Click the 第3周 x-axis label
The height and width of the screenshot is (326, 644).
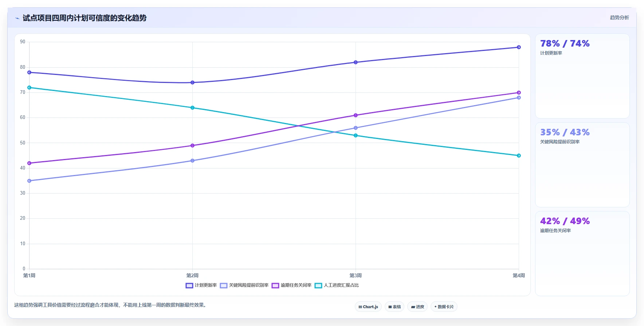(356, 275)
